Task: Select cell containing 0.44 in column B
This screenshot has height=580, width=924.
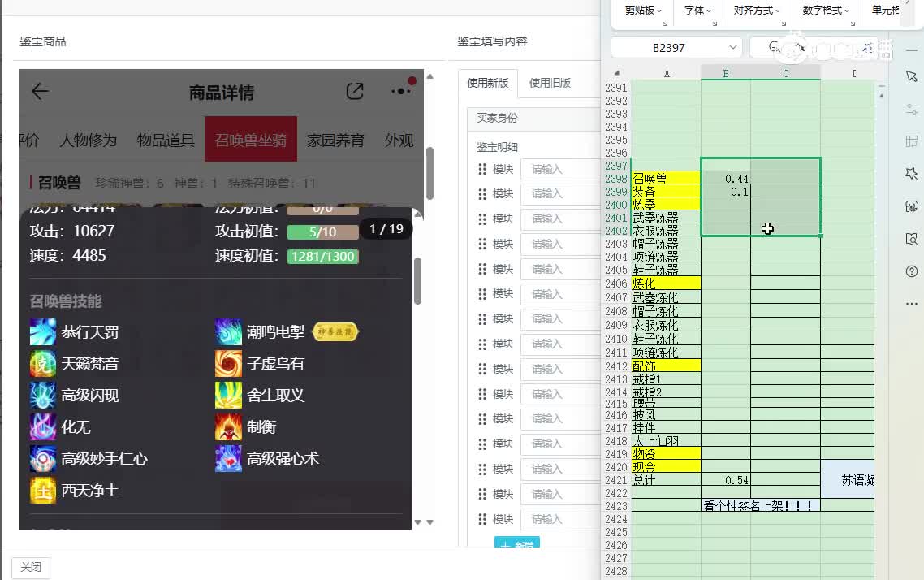Action: [x=725, y=179]
